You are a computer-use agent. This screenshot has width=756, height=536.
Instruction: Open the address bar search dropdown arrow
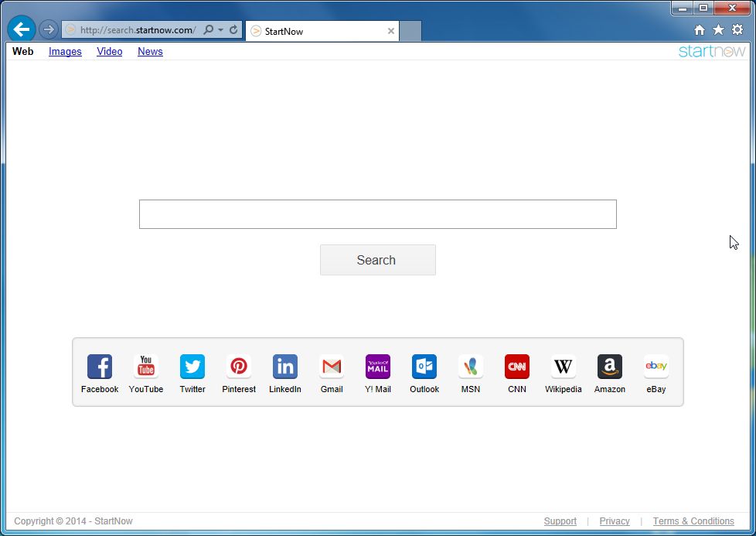(x=219, y=29)
